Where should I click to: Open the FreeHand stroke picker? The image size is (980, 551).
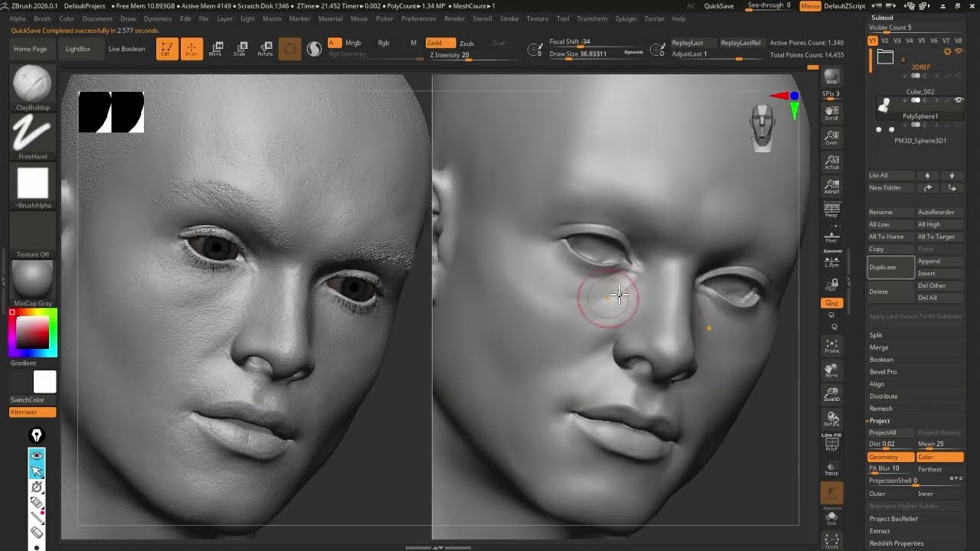click(x=33, y=136)
